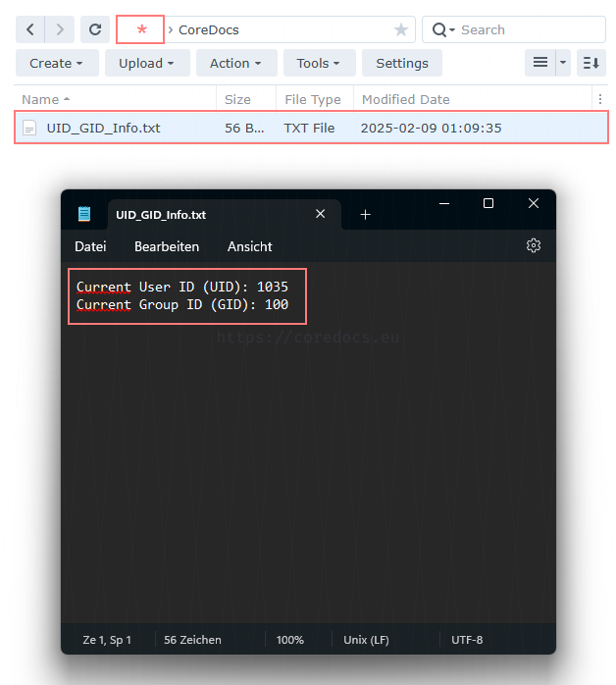Click the text file icon of UID_GID_Info.txt
The width and height of the screenshot is (616, 685).
29,128
